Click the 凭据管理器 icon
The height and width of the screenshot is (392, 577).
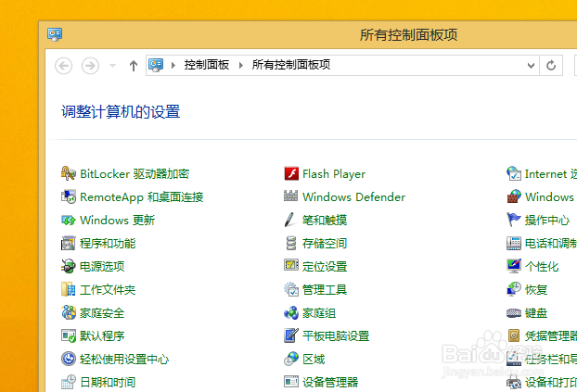[x=514, y=335]
